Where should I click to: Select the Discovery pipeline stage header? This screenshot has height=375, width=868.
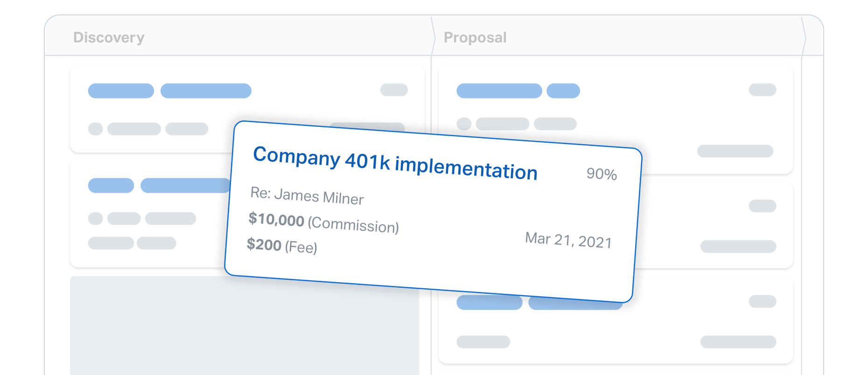point(109,37)
